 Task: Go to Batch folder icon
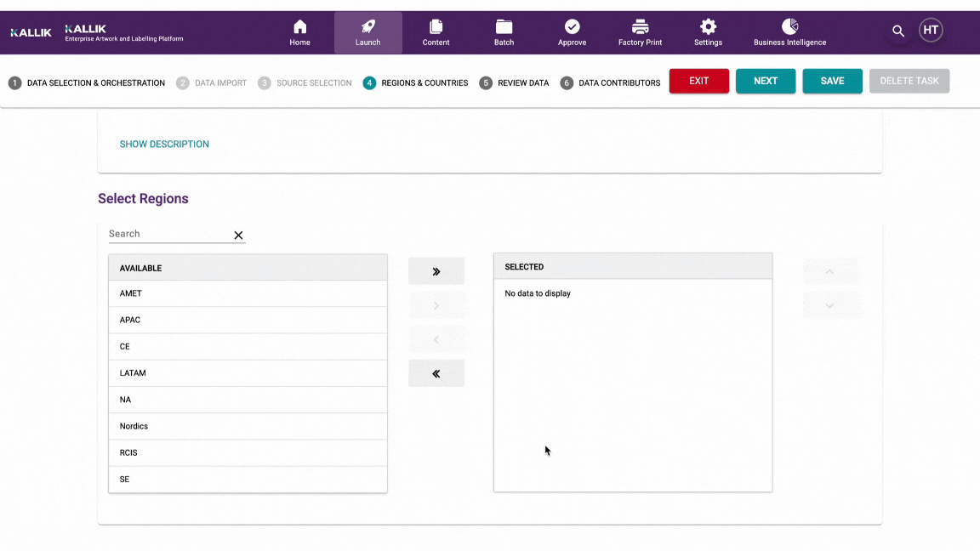pos(504,27)
